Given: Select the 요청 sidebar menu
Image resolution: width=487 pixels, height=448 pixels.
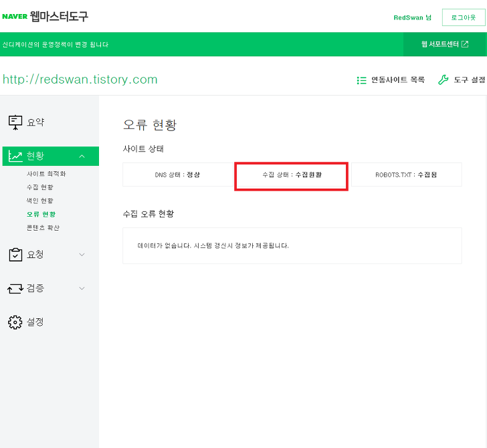Looking at the screenshot, I should coord(35,255).
